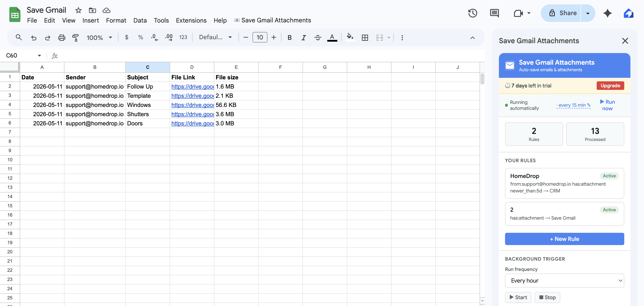644x306 pixels.
Task: Select the HomeDrop rule card
Action: tap(564, 183)
